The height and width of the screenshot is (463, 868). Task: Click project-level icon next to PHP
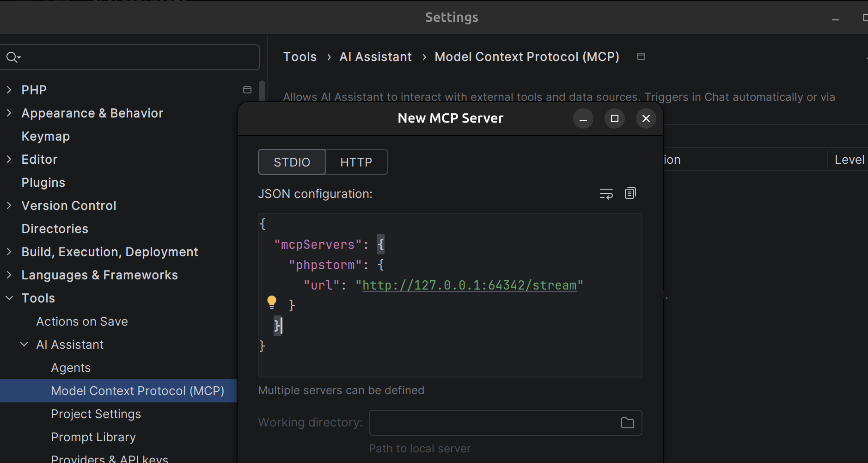click(x=247, y=90)
